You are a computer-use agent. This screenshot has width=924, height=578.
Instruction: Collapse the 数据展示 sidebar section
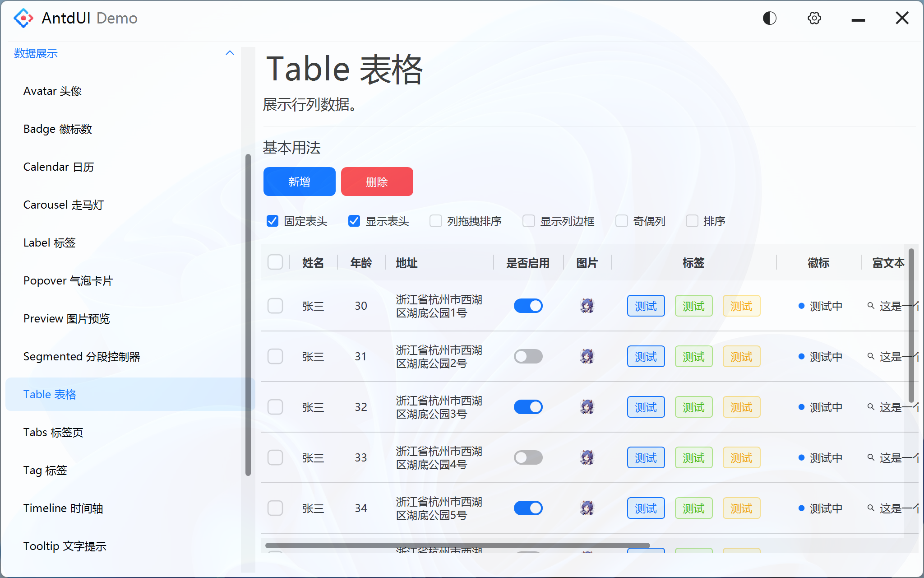pyautogui.click(x=230, y=53)
